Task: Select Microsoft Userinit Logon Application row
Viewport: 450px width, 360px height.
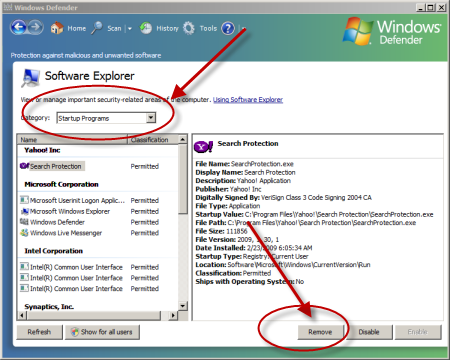Action: click(77, 200)
